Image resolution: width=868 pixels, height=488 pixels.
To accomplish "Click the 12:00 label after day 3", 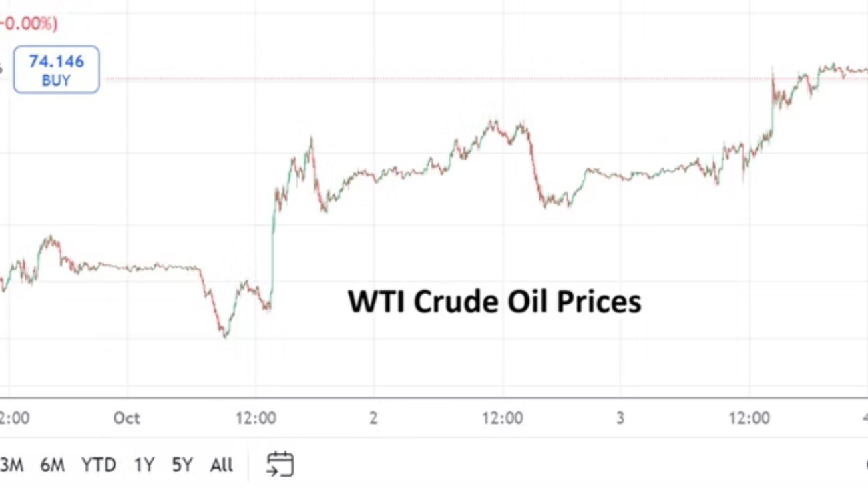I will pyautogui.click(x=748, y=418).
